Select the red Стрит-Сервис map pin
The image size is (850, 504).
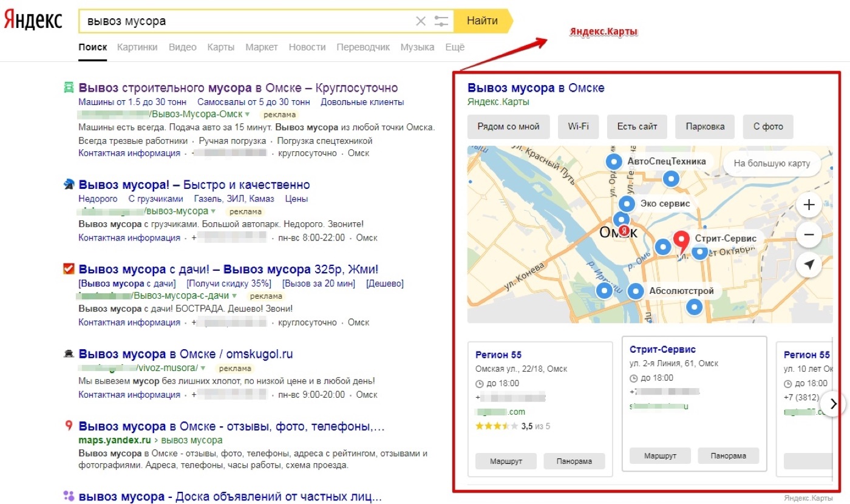click(x=682, y=243)
